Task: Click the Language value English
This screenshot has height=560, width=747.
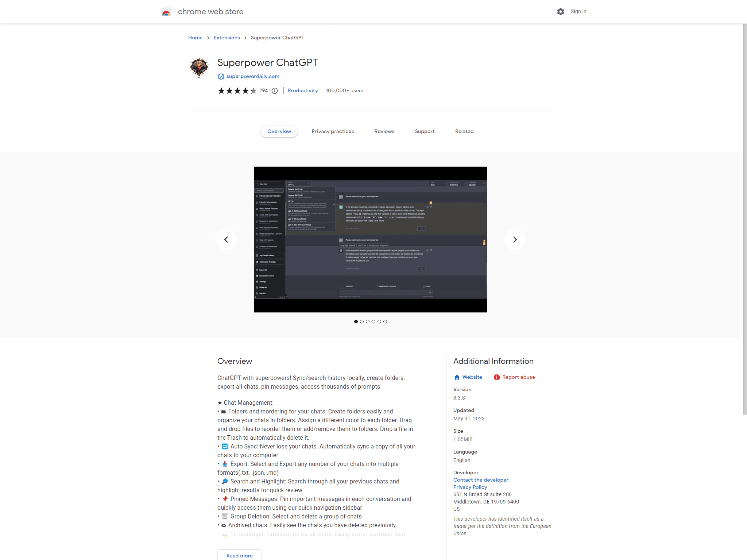Action: [462, 460]
